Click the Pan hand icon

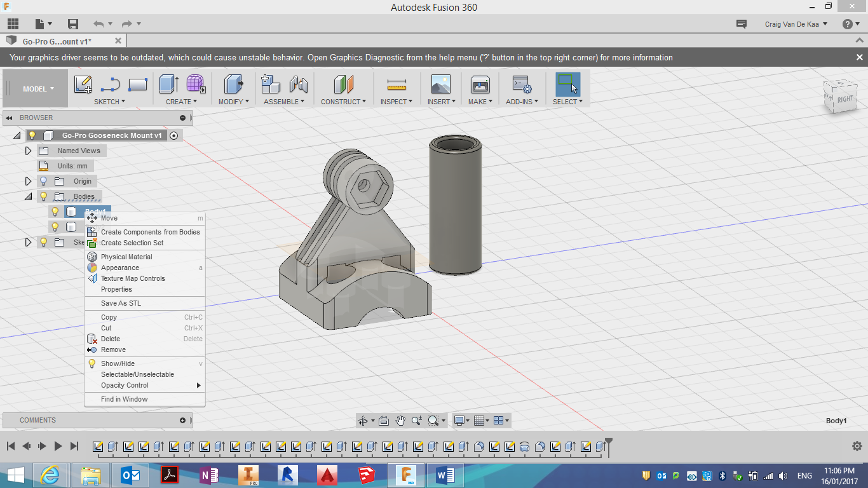click(400, 421)
